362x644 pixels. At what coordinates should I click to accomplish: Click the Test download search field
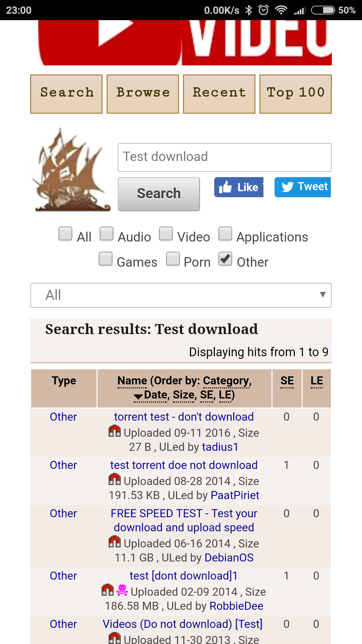(x=225, y=157)
